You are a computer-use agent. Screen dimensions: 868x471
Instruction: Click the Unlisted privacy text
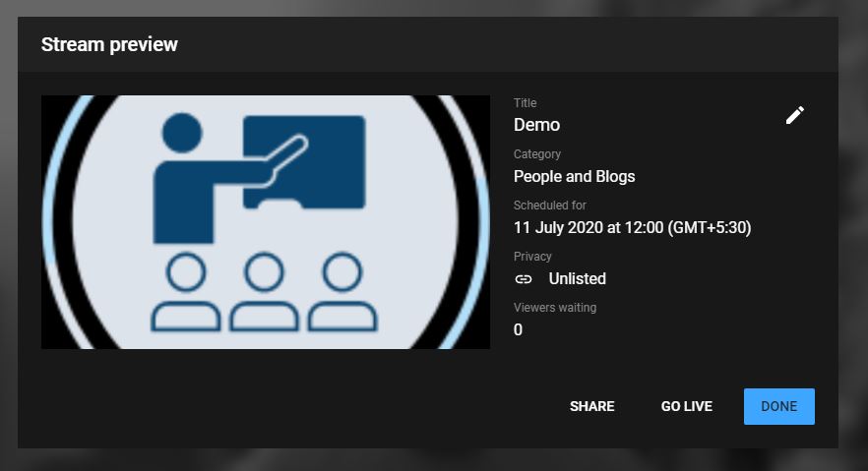pyautogui.click(x=577, y=279)
